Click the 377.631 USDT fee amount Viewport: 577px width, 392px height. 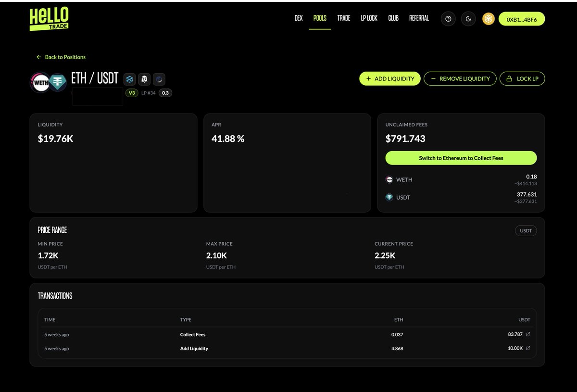tap(527, 194)
